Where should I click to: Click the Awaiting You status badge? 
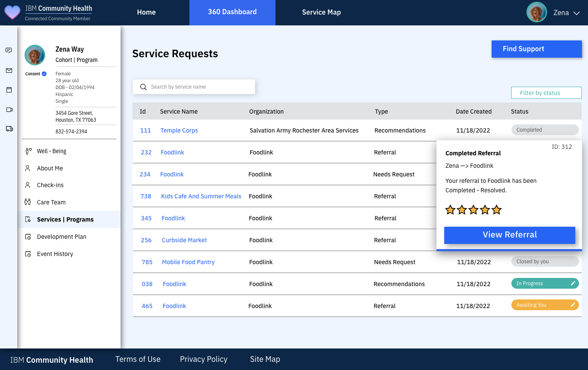[x=545, y=305]
